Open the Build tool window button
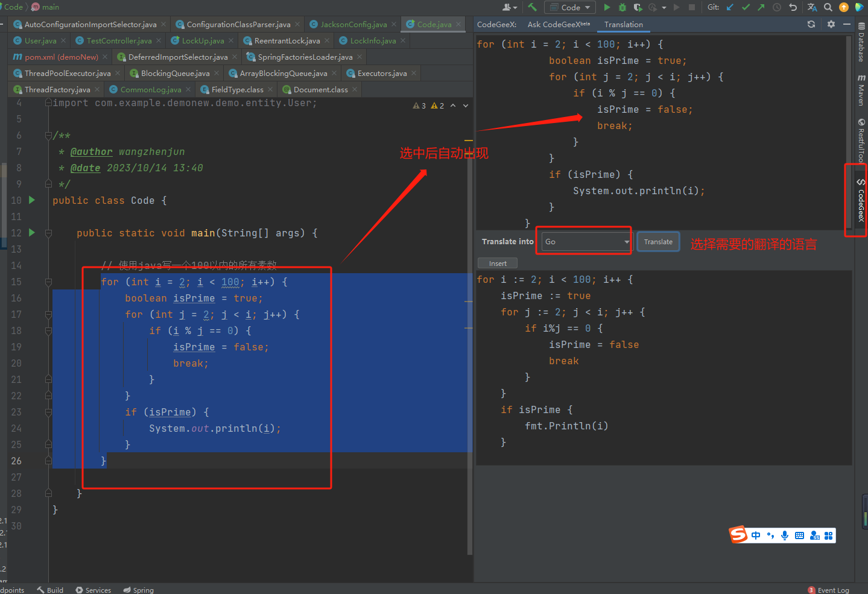Screen dimensions: 868x594 point(50,590)
